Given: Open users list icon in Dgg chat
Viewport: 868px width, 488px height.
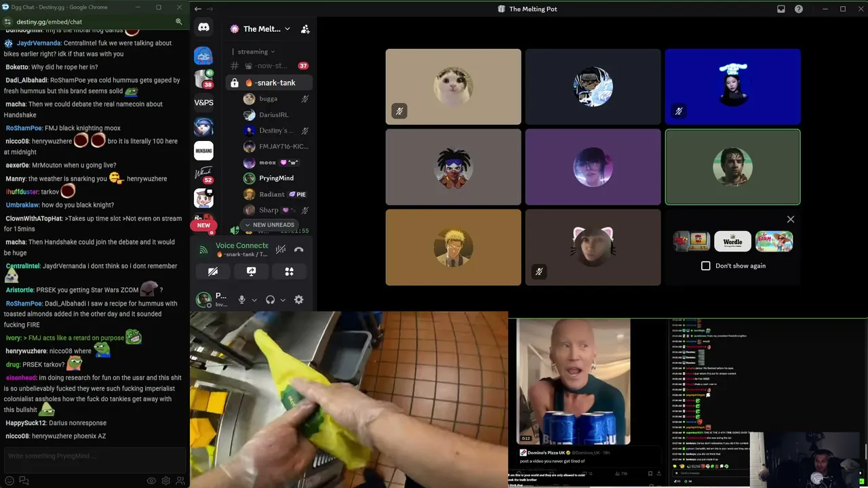Looking at the screenshot, I should click(180, 481).
